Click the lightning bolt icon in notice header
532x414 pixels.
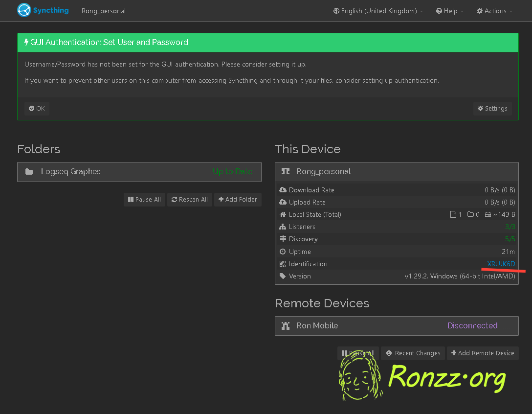(x=26, y=42)
